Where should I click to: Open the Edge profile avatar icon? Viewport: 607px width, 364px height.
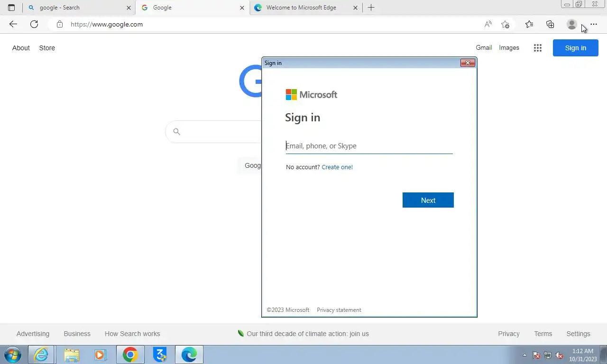coord(572,24)
